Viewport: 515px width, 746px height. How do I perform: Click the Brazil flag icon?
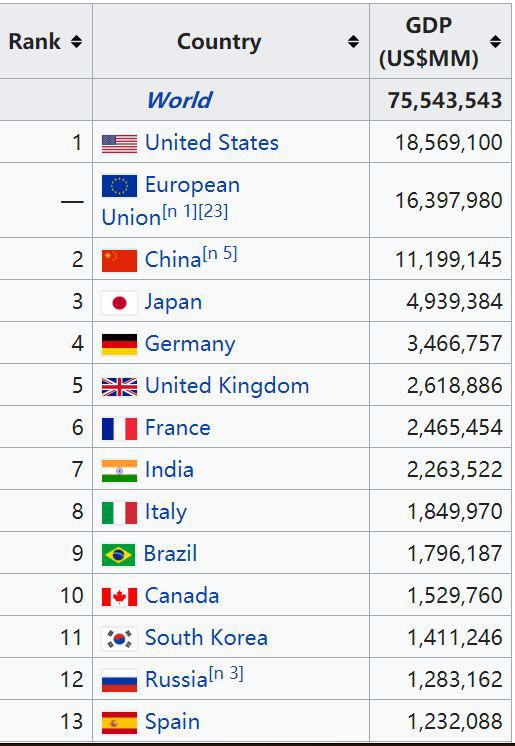[119, 555]
